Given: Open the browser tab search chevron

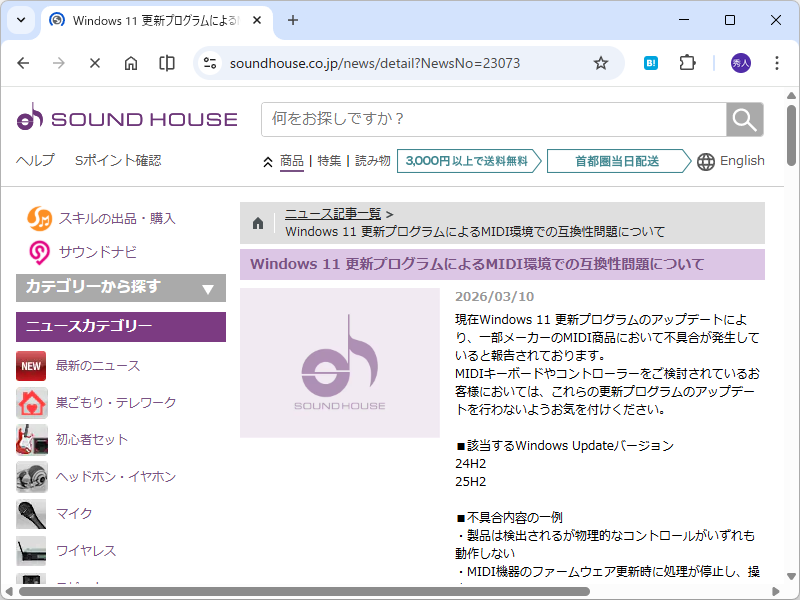Looking at the screenshot, I should coord(20,21).
